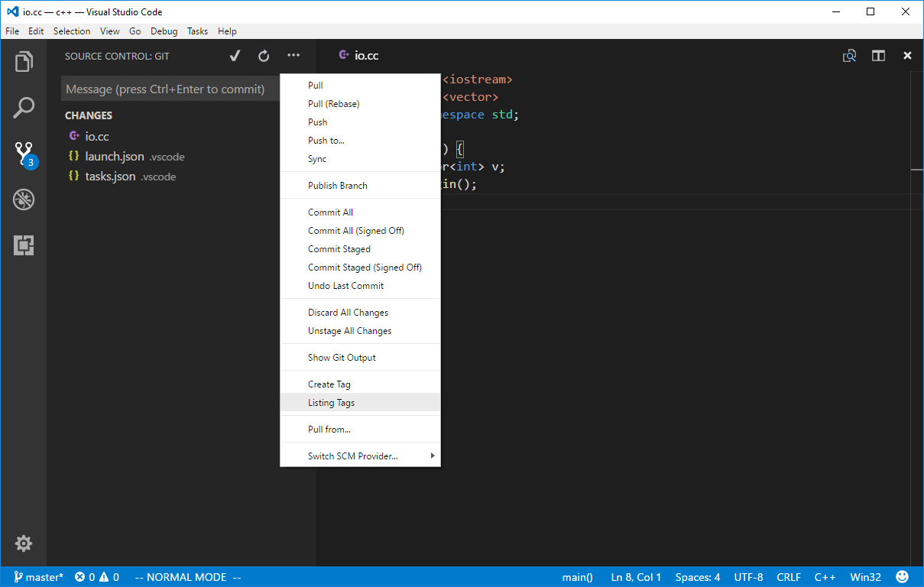Click NORMAL MODE indicator in status bar
Screen dimensions: 924x587
click(188, 577)
